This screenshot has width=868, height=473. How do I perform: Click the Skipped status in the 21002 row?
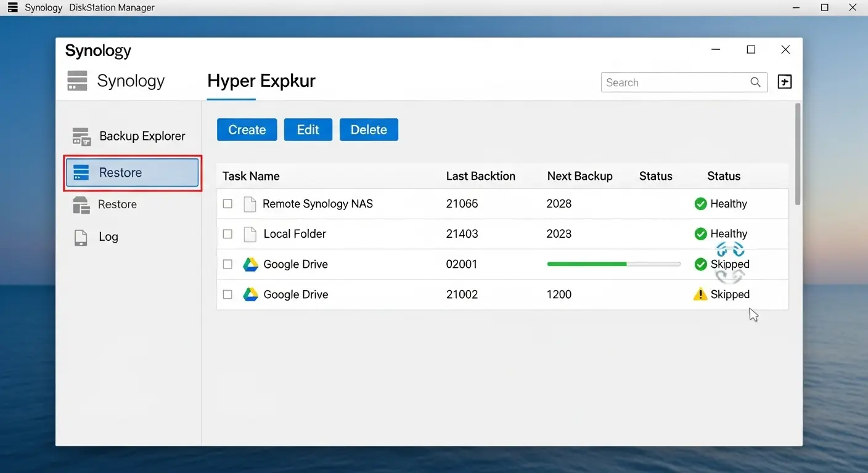pyautogui.click(x=730, y=294)
